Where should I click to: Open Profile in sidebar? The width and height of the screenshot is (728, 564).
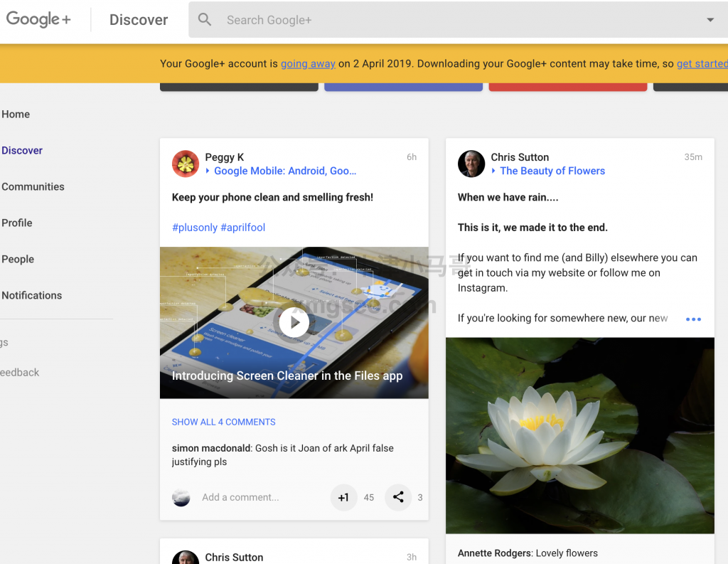point(17,223)
